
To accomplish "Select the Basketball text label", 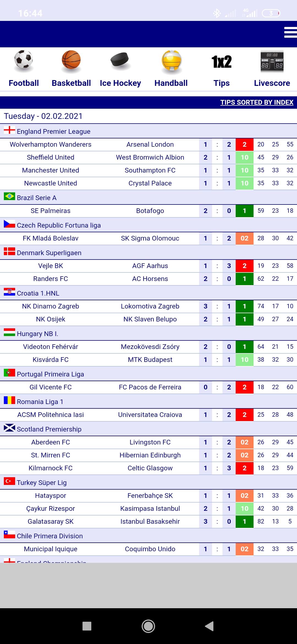I will click(x=71, y=83).
